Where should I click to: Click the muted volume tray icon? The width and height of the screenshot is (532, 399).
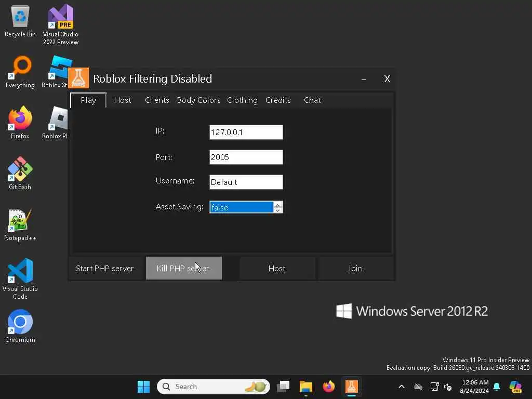[448, 387]
